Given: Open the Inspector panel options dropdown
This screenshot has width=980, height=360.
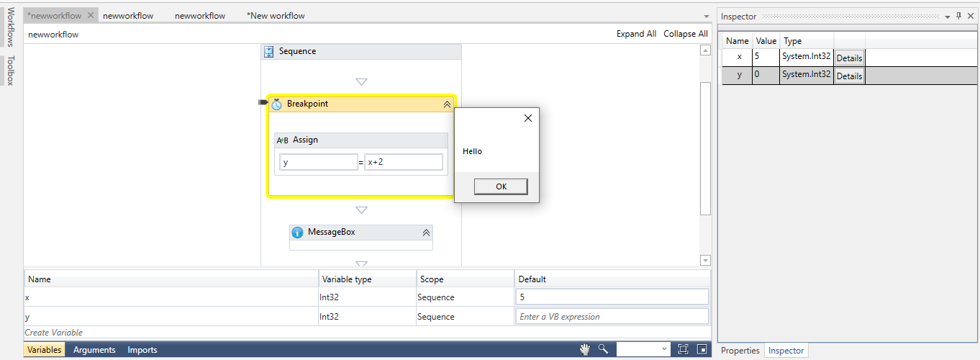Looking at the screenshot, I should (x=947, y=16).
